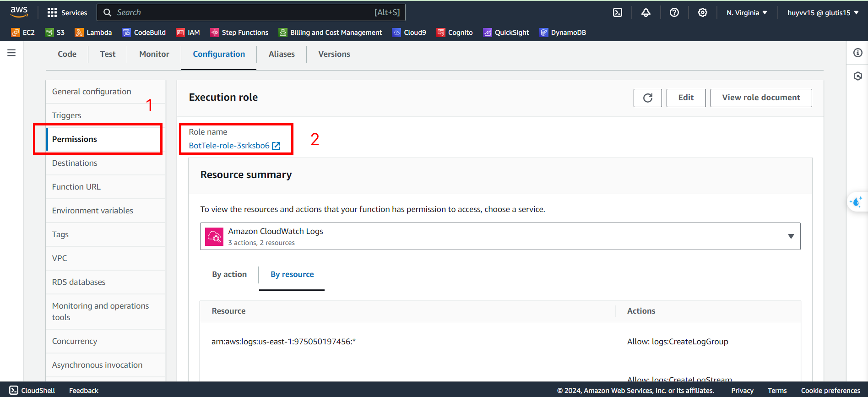This screenshot has width=868, height=397.
Task: Open the N. Virginia region dropdown
Action: (x=747, y=13)
